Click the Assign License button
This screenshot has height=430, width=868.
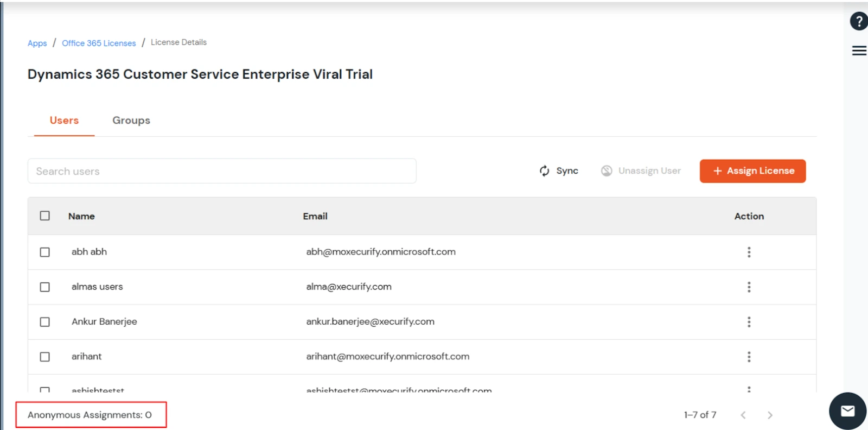coord(752,171)
